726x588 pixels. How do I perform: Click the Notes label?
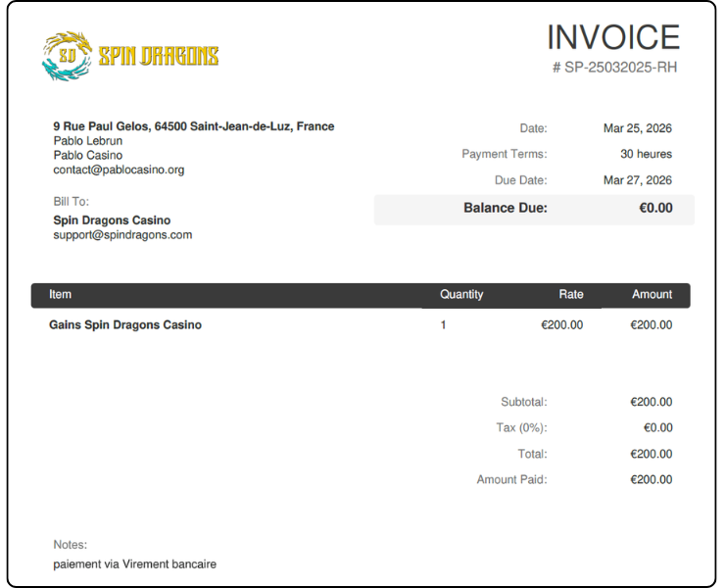[70, 545]
